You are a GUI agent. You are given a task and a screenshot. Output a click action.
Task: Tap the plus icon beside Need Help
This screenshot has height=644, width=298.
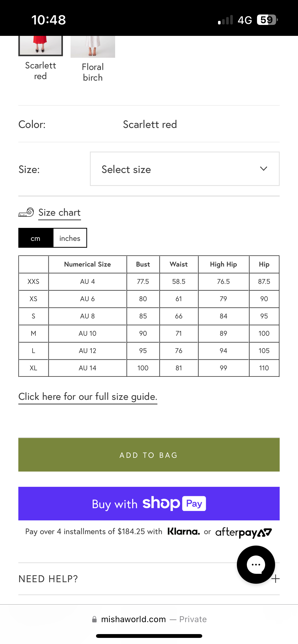276,579
